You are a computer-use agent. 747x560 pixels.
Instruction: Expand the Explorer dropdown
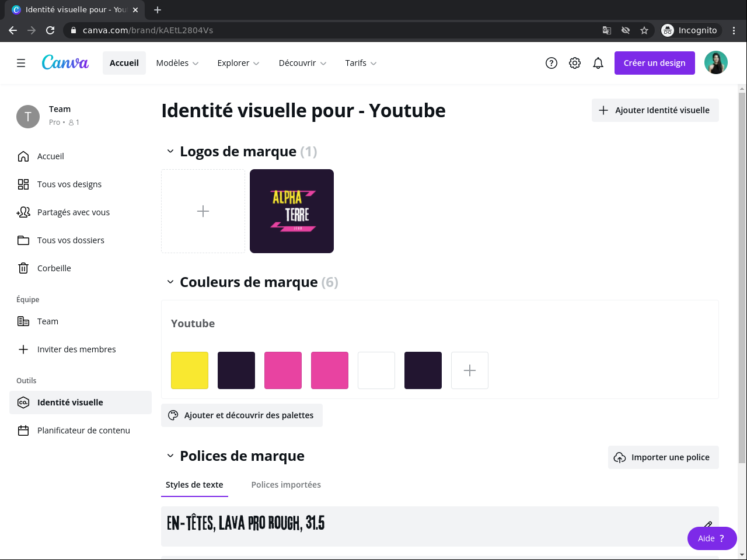point(239,63)
